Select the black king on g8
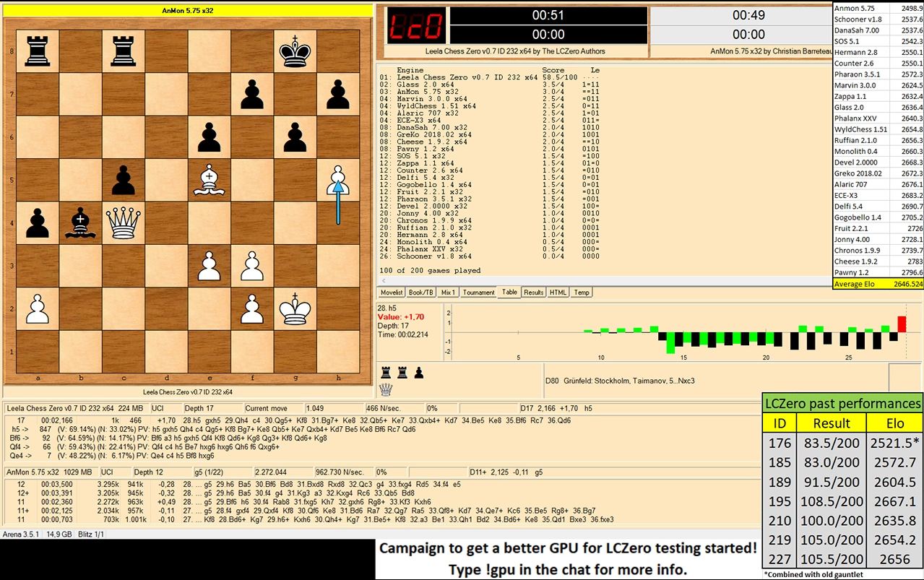The width and height of the screenshot is (924, 580). [x=295, y=51]
